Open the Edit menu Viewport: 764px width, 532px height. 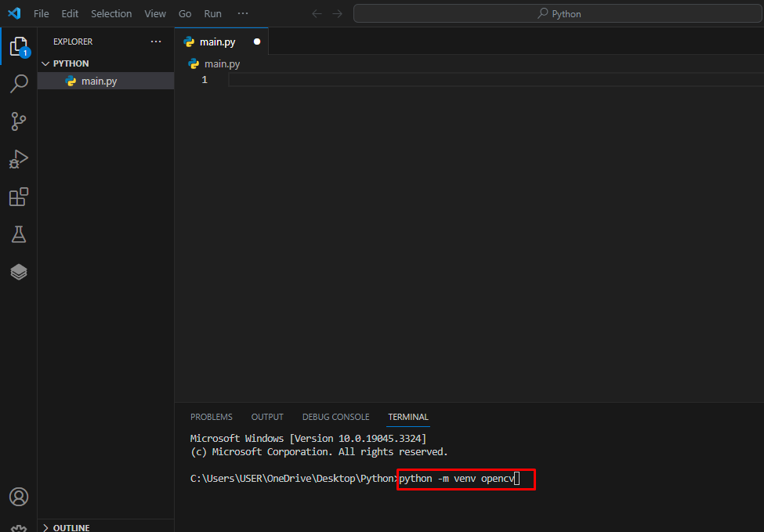(x=70, y=13)
